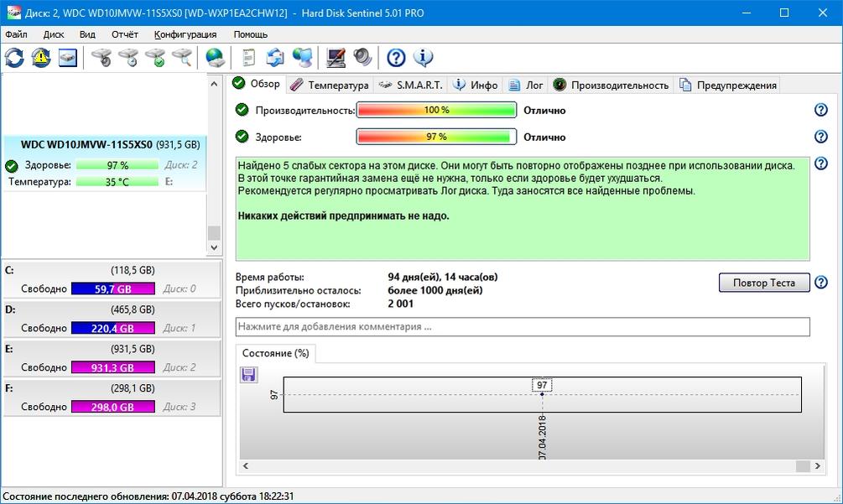The image size is (843, 504).
Task: Click the disk with clock test icon
Action: [x=128, y=58]
